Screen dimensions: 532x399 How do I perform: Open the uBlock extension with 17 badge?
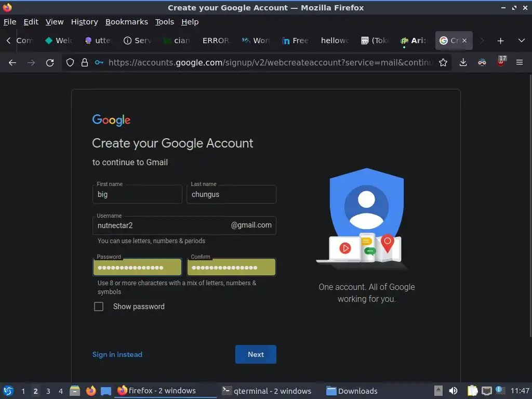coord(501,62)
